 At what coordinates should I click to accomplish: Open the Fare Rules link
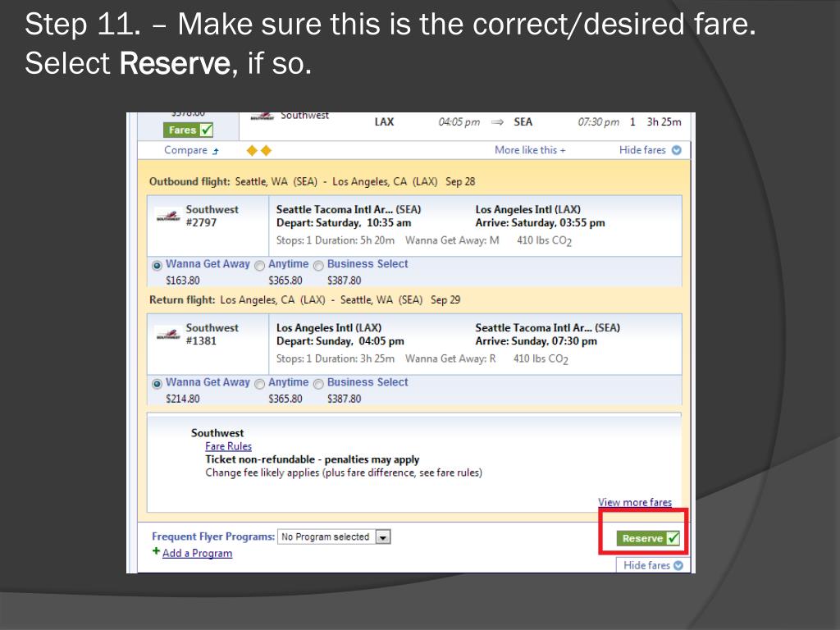coord(228,446)
